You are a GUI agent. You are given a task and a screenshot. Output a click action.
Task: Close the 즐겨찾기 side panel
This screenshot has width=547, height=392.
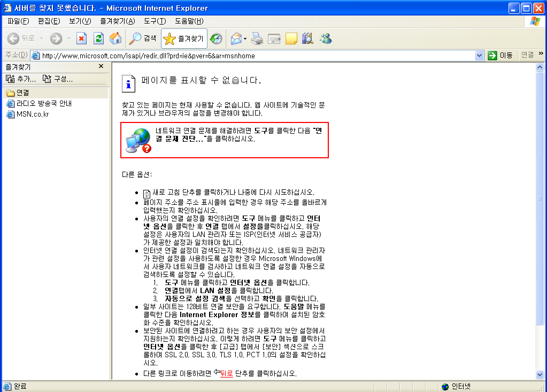[x=101, y=66]
